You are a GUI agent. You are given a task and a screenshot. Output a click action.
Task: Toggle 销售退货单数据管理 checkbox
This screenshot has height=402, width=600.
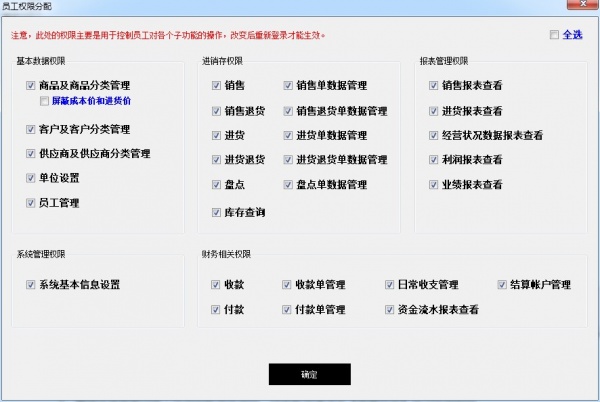click(288, 111)
